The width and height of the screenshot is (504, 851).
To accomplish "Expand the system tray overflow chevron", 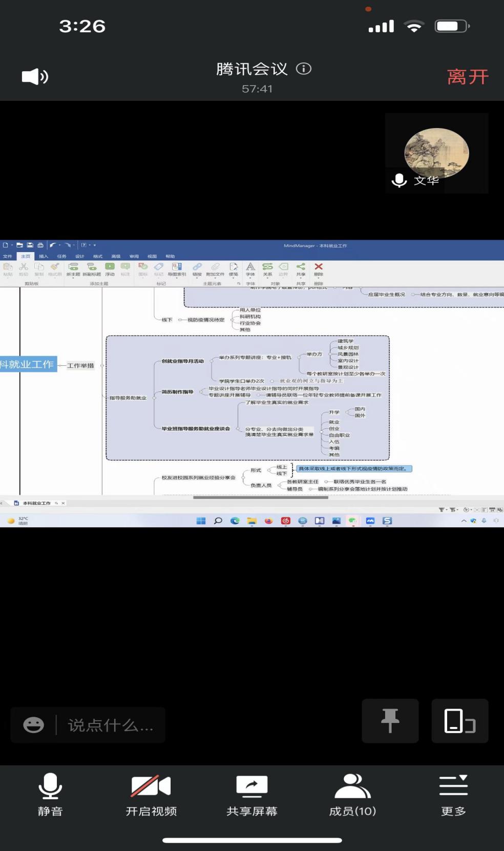I will coord(464,521).
